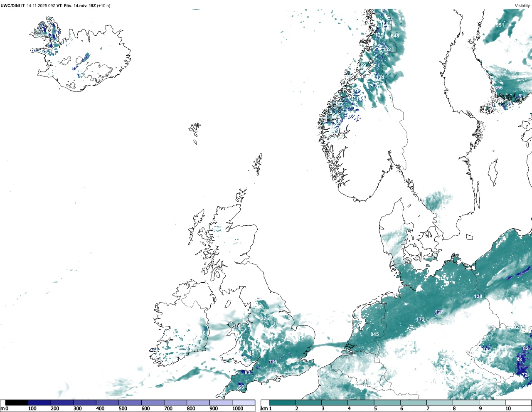This screenshot has width=532, height=412.
Task: Click the '1000' label on the metre legend
Action: click(x=238, y=409)
